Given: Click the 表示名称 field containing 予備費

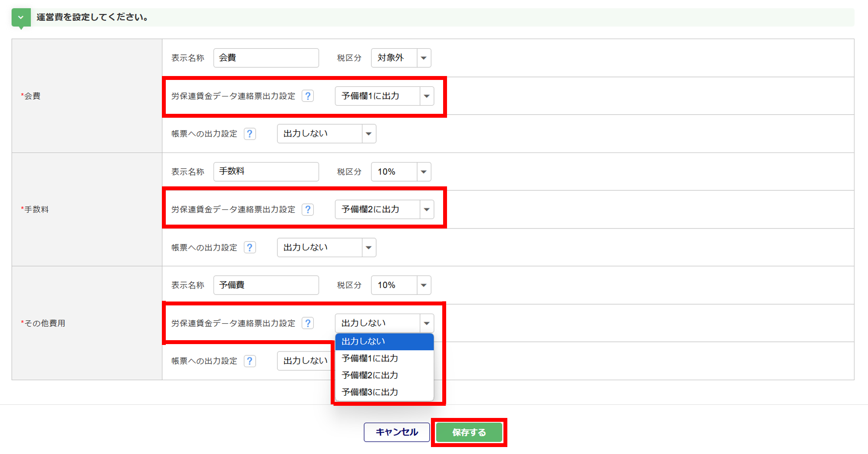Looking at the screenshot, I should (266, 285).
